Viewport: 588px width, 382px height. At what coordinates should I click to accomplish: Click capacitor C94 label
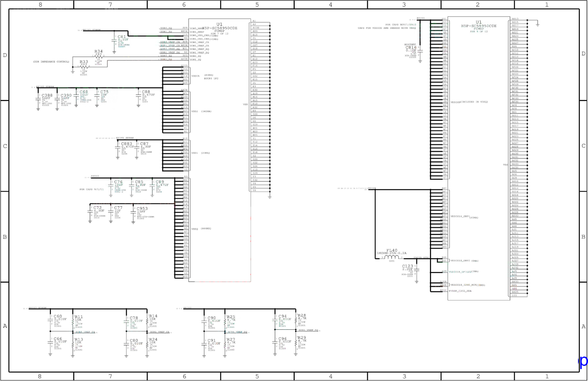pos(283,316)
